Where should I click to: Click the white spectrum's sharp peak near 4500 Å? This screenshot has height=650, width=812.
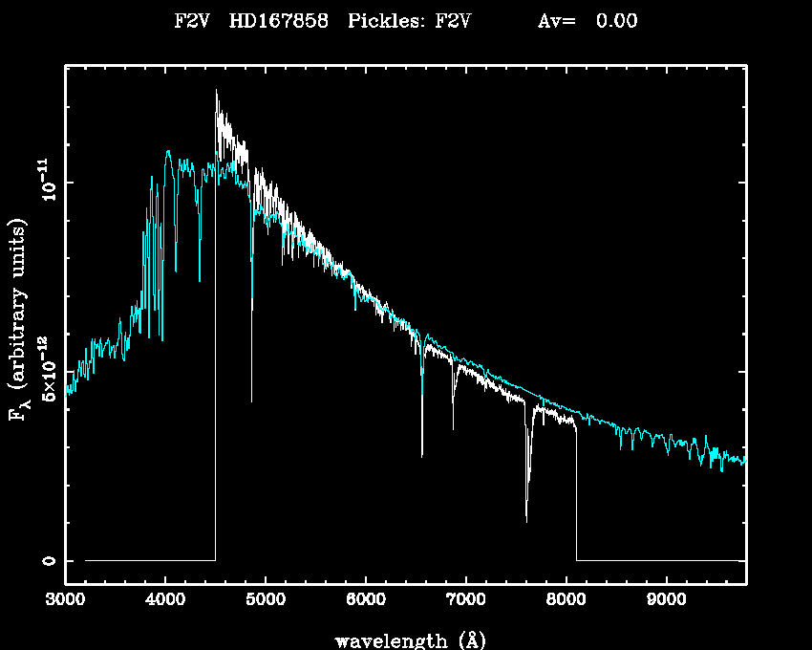point(217,92)
